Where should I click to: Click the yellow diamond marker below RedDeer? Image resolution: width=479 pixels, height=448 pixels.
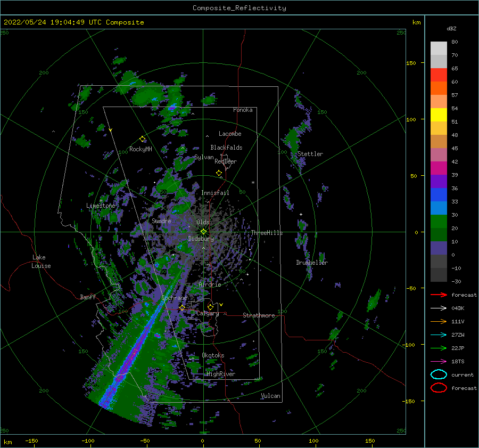(x=219, y=173)
